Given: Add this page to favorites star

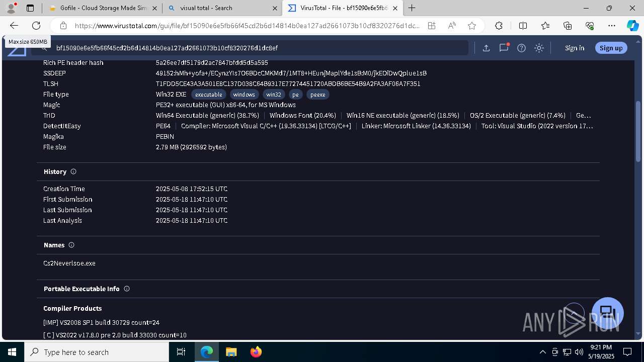Looking at the screenshot, I should coord(472,26).
